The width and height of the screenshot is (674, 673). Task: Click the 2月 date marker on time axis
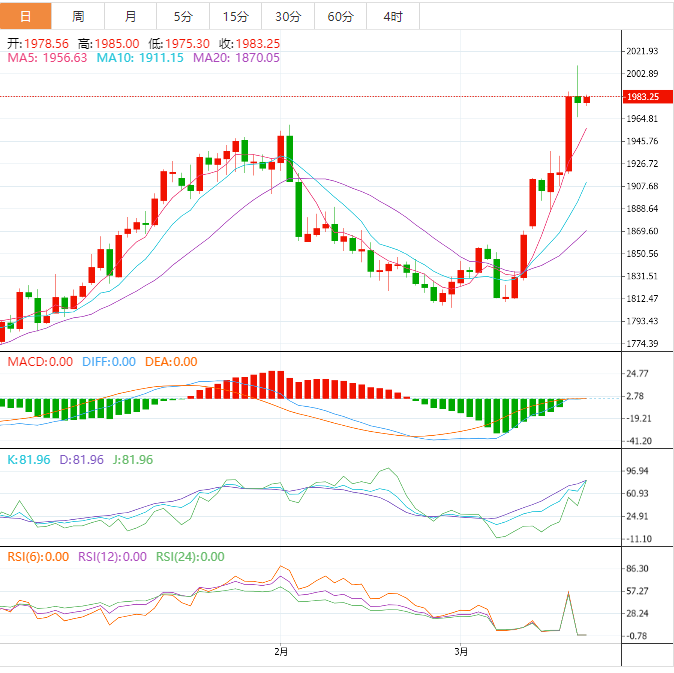pos(281,652)
